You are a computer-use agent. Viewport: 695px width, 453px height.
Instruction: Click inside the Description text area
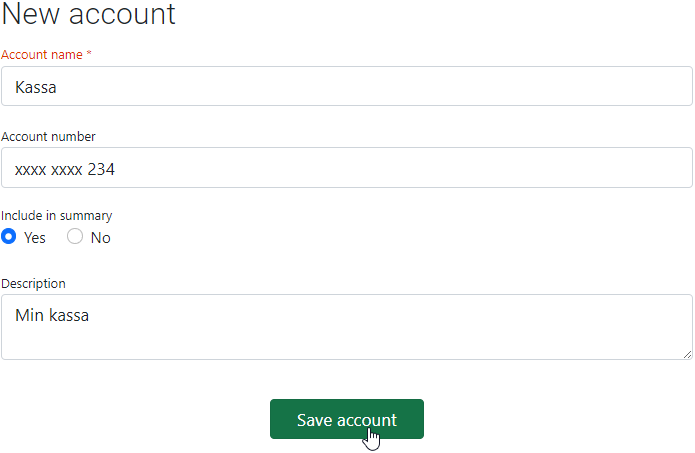346,328
